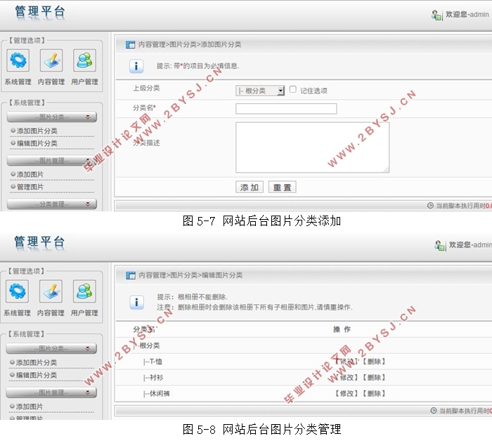The image size is (492, 448).
Task: Click 修改 link for the T-恤 category
Action: (347, 362)
